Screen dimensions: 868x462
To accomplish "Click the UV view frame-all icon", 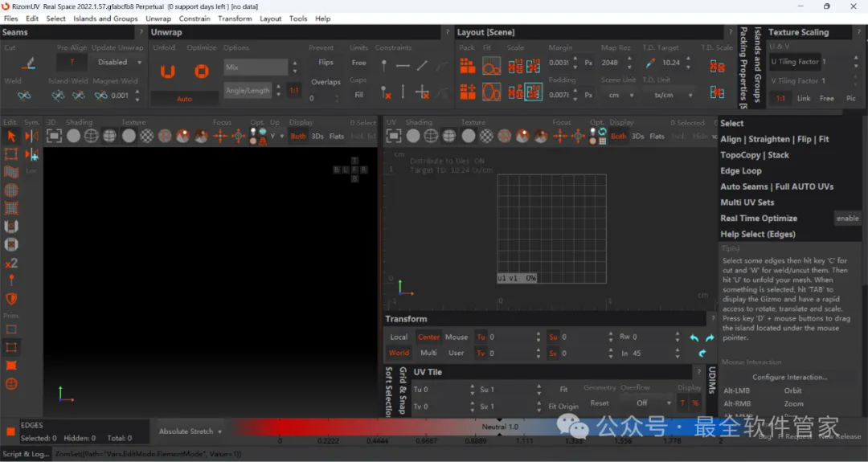I will click(x=394, y=136).
